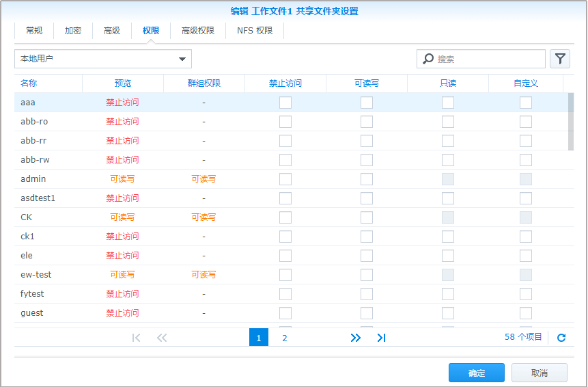Focus the 搜索 input field

pyautogui.click(x=481, y=59)
